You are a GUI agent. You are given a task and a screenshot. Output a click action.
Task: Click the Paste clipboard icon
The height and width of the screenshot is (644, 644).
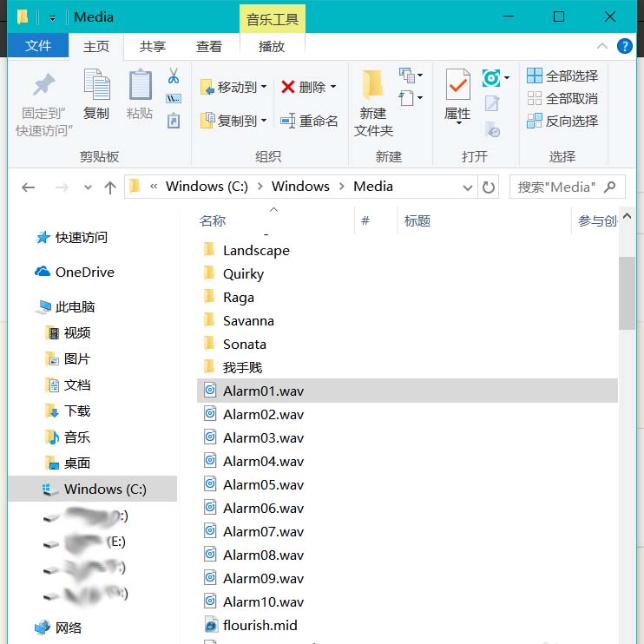pyautogui.click(x=140, y=85)
